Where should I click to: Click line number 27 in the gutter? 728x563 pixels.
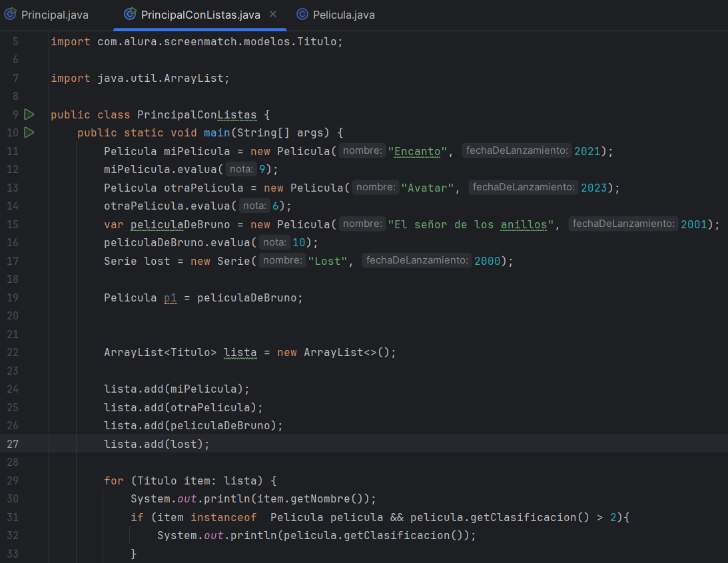click(13, 445)
